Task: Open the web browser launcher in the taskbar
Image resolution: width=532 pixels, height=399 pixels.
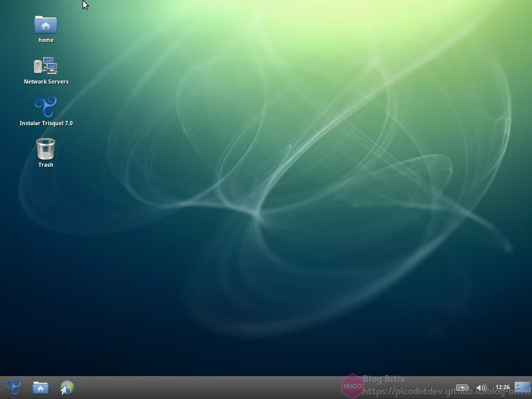Action: pos(67,388)
